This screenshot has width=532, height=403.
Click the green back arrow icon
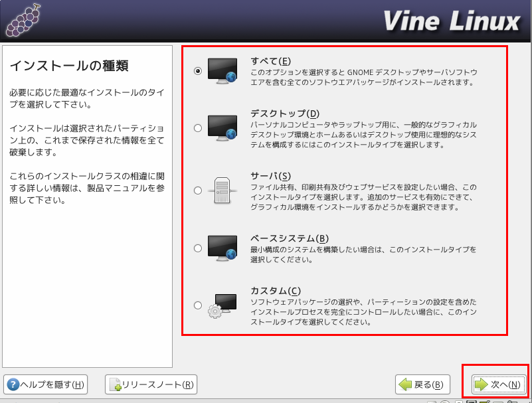405,384
